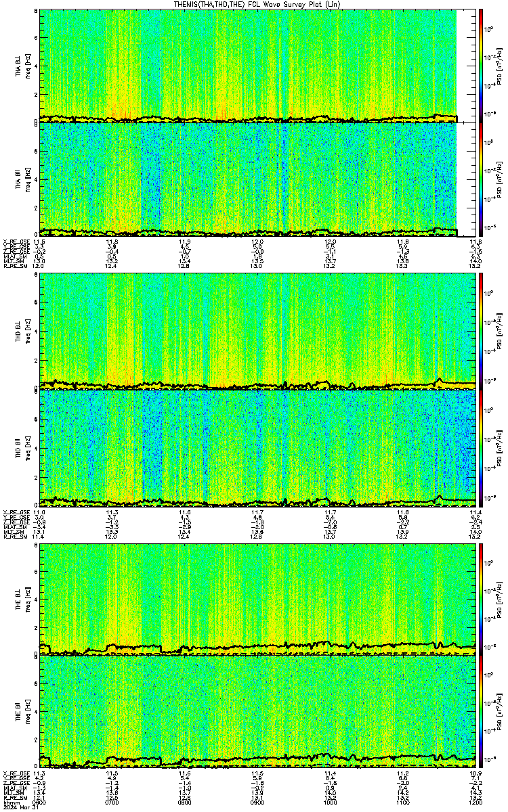Click the 0700 time tick label
The width and height of the screenshot is (508, 812).
[x=112, y=802]
